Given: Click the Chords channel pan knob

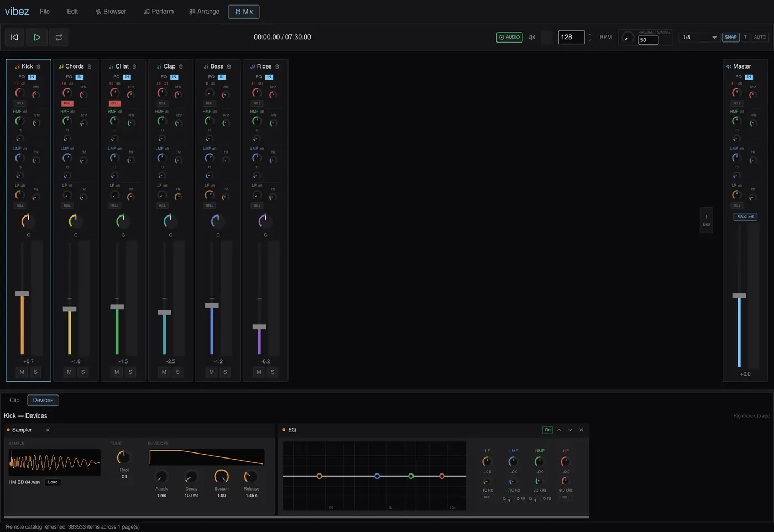Looking at the screenshot, I should [x=75, y=221].
